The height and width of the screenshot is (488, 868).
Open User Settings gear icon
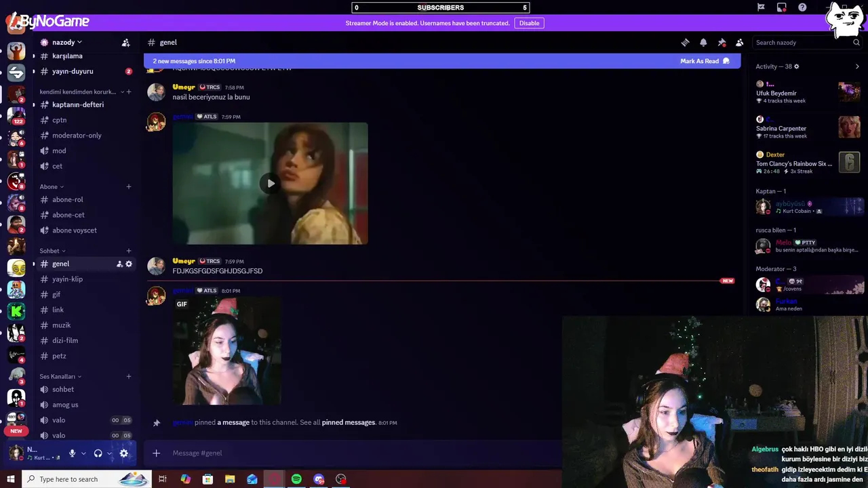click(123, 453)
